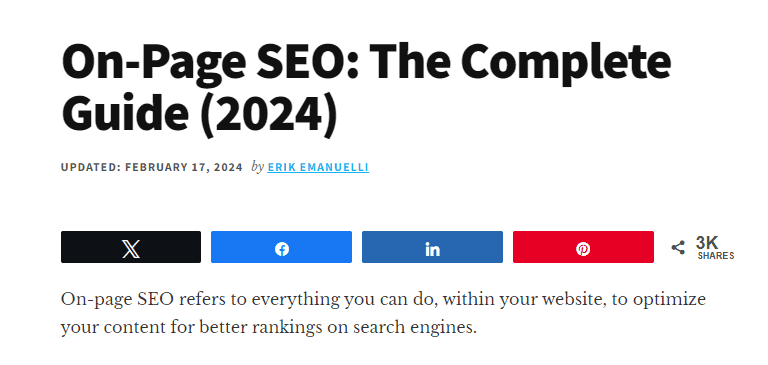Click the UPDATED label before the date
This screenshot has height=365, width=768.
(x=91, y=167)
